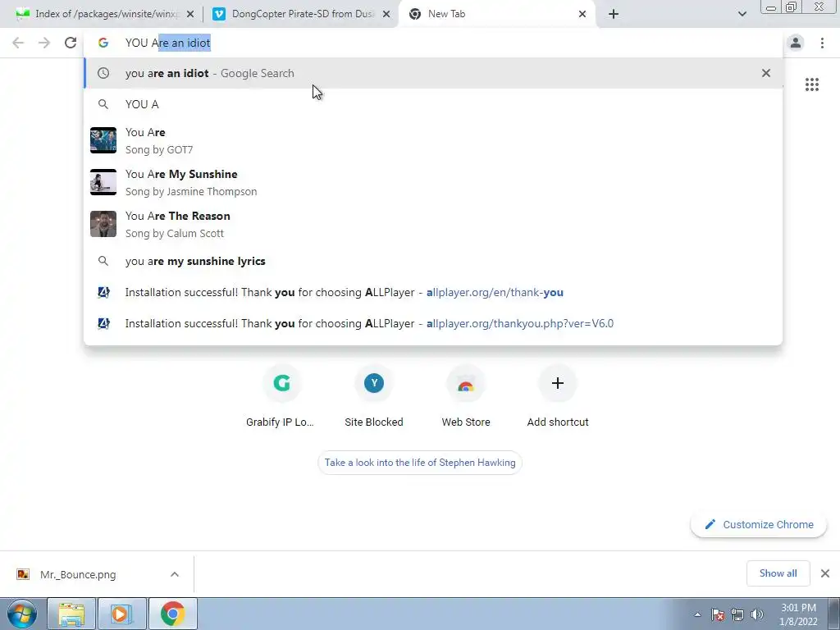Click the You Are GOT7 song thumbnail

103,140
